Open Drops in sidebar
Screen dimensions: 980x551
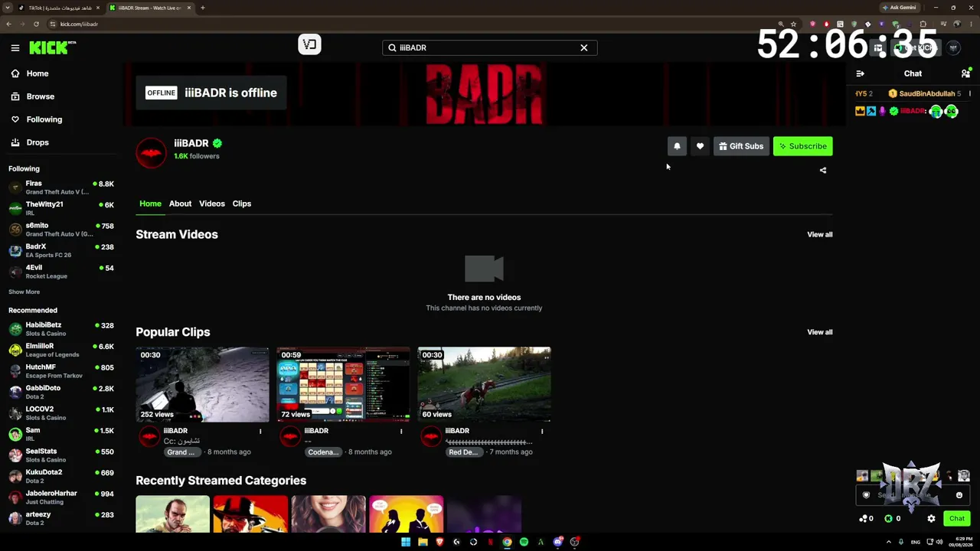61,142
